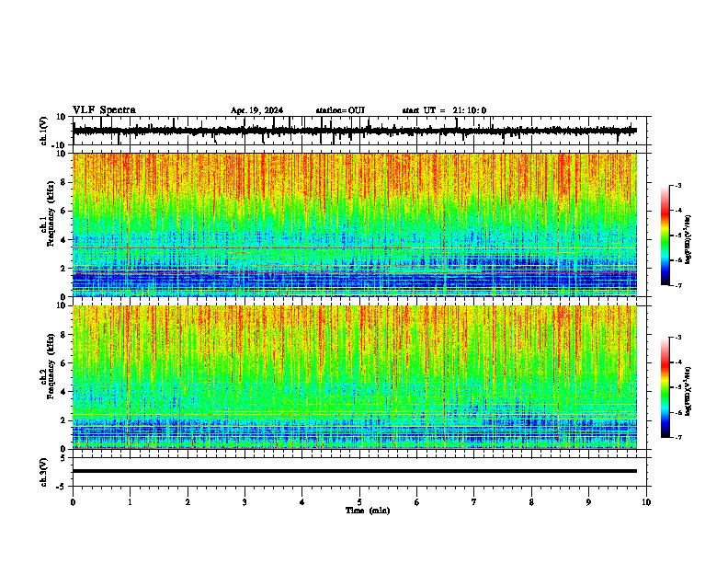728x563 pixels.
Task: Click the ch.1 PSD color scale bar
Action: 665,236
